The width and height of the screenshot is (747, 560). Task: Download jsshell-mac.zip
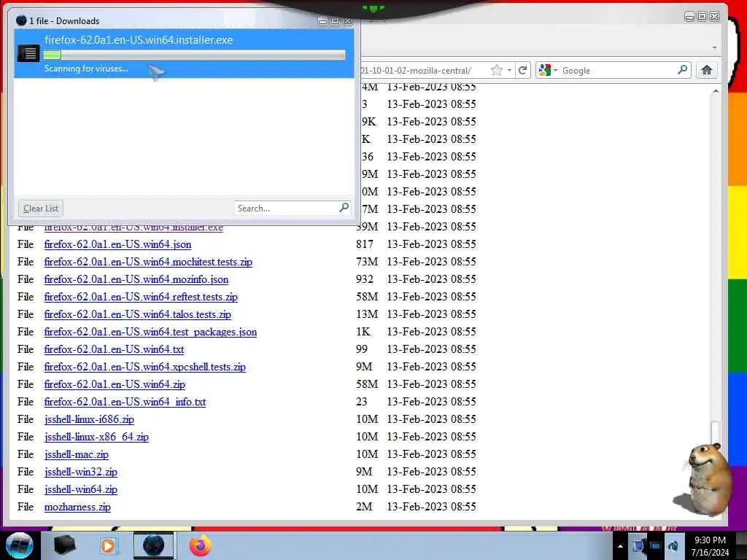[x=76, y=455]
